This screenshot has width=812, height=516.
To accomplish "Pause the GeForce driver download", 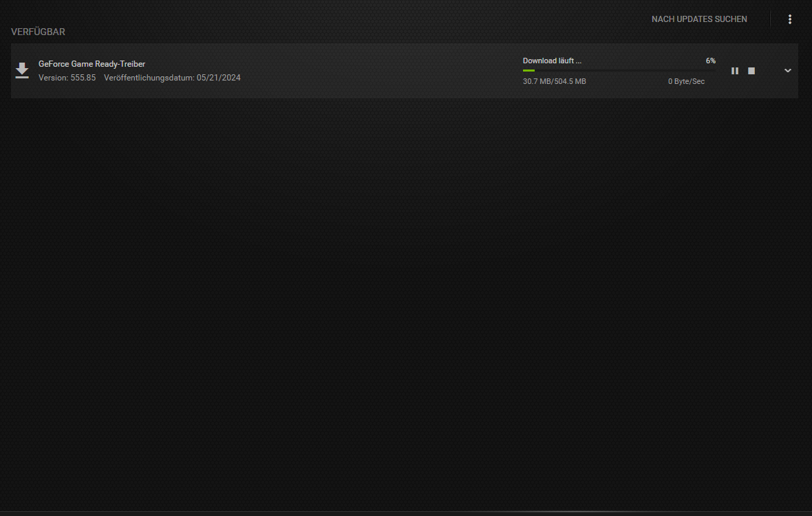I will [x=734, y=71].
